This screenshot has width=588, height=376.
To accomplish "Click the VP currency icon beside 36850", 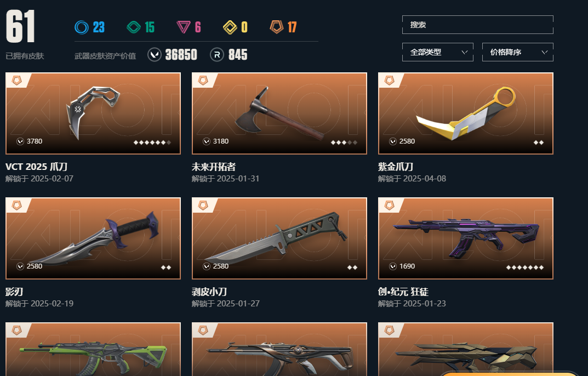I will (x=154, y=55).
